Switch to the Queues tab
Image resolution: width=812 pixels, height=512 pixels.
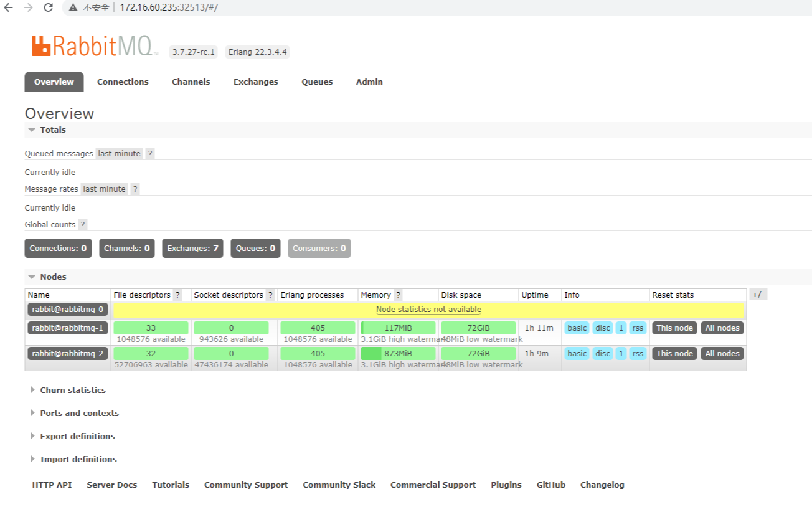click(x=317, y=82)
